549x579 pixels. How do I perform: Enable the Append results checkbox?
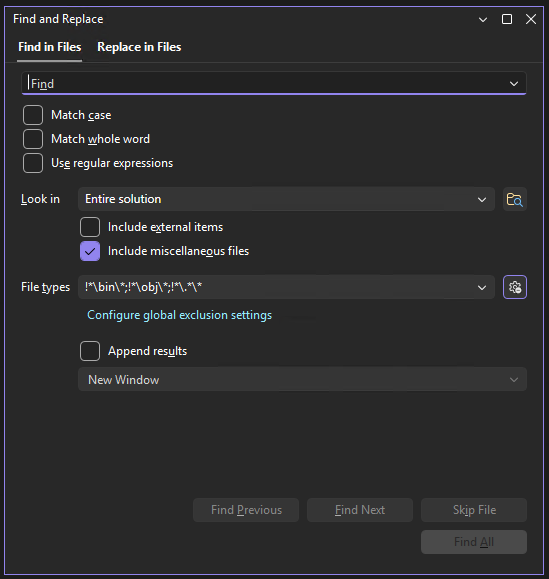(x=90, y=351)
